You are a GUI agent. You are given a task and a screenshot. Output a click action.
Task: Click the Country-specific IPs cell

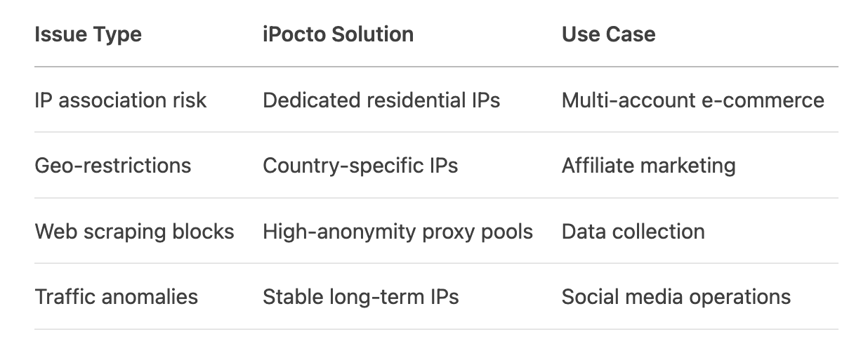[x=360, y=166]
